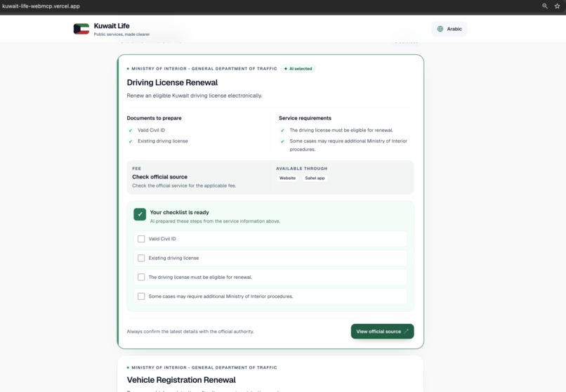Click the Service requirements heading

305,118
